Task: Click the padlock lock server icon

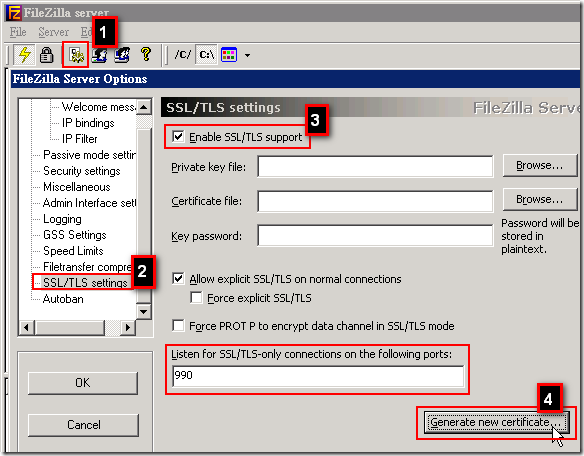Action: [47, 55]
